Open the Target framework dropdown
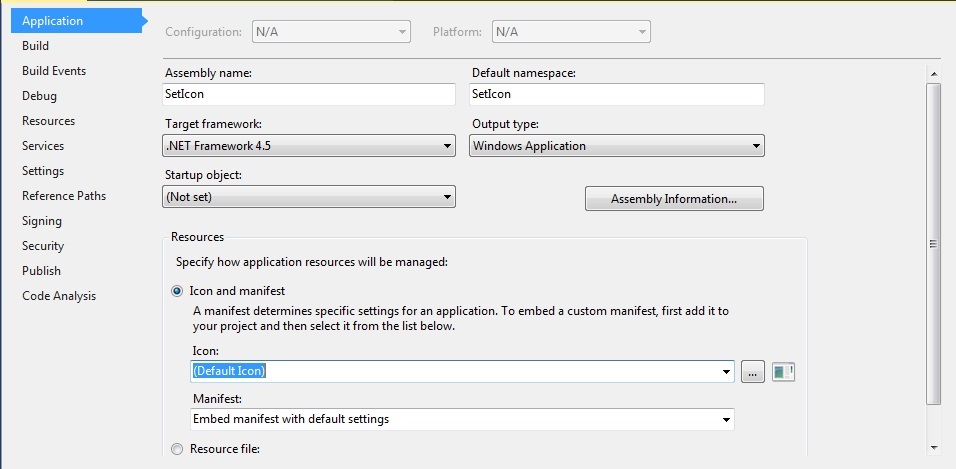 [x=309, y=146]
